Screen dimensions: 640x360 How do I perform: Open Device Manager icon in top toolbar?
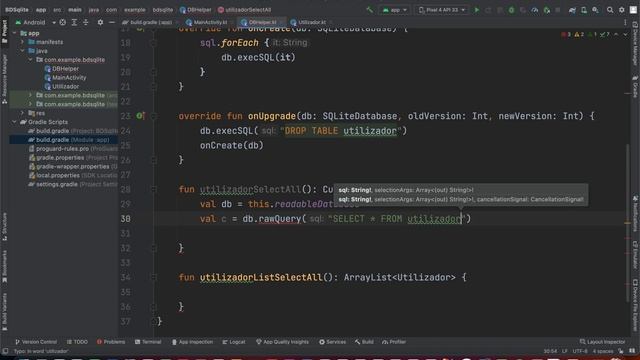(x=584, y=9)
